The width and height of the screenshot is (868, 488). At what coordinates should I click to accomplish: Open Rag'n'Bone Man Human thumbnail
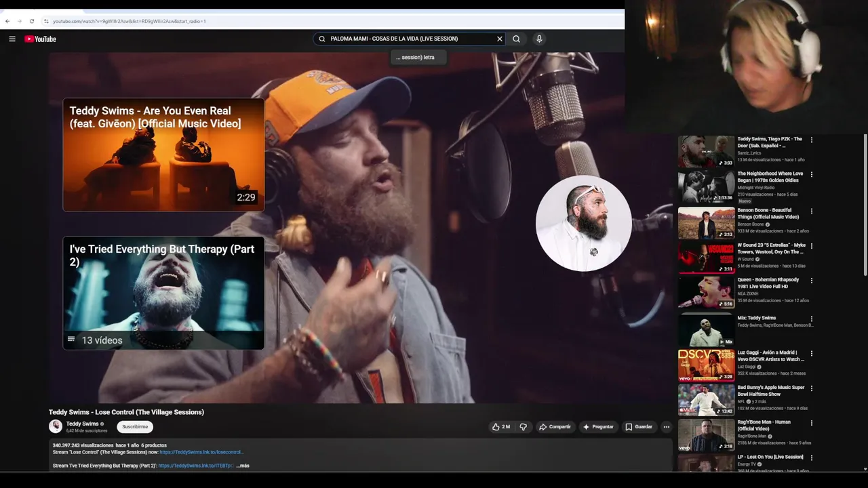coord(706,435)
